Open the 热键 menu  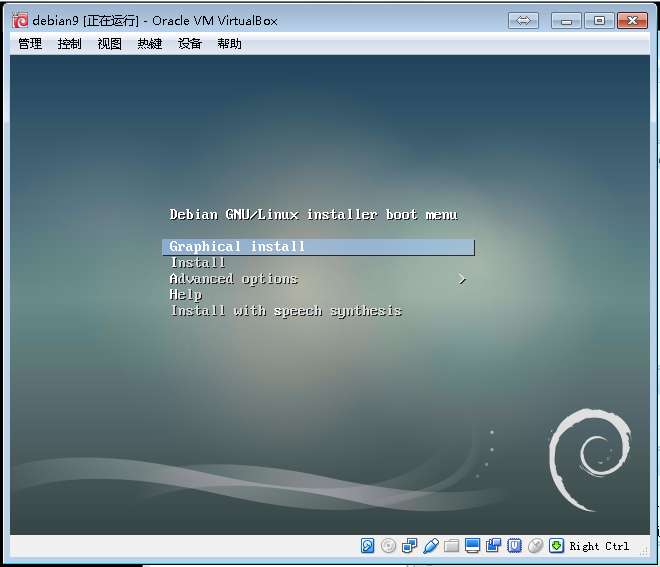(149, 43)
